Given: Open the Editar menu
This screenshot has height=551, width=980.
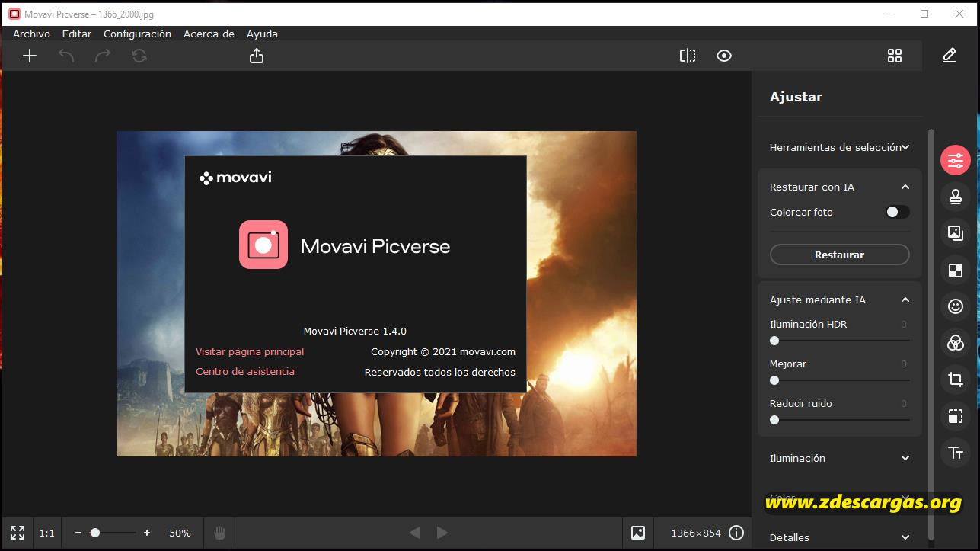Looking at the screenshot, I should point(77,34).
